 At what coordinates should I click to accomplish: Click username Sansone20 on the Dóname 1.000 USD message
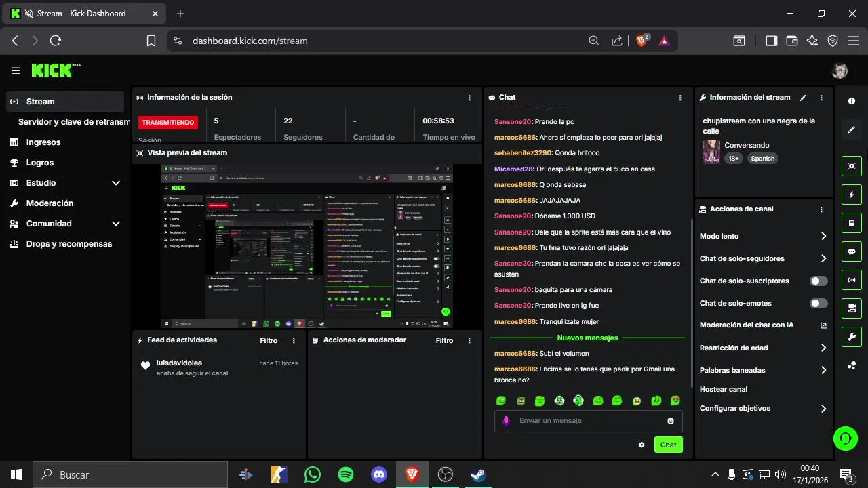click(513, 216)
